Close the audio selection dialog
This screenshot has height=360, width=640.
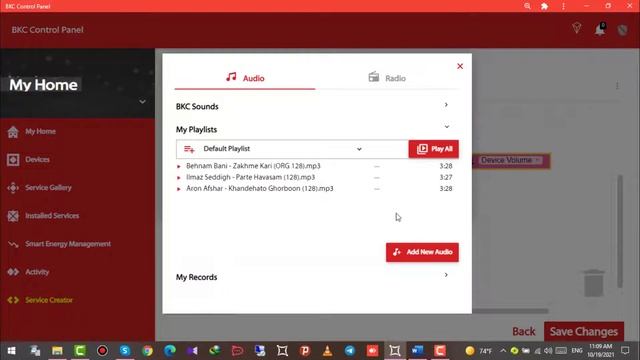click(460, 66)
